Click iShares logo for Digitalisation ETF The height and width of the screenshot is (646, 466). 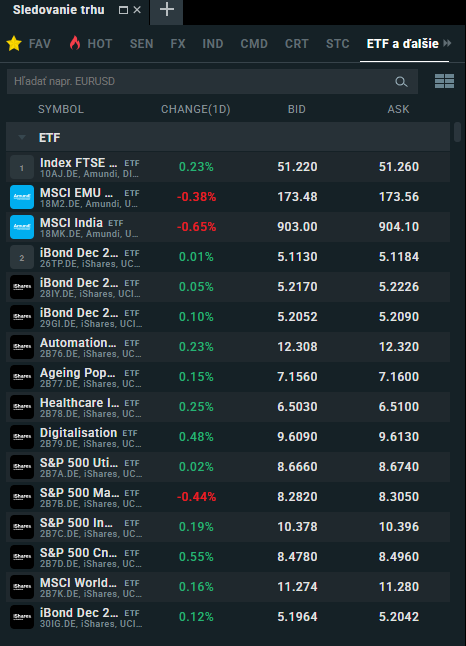22,437
